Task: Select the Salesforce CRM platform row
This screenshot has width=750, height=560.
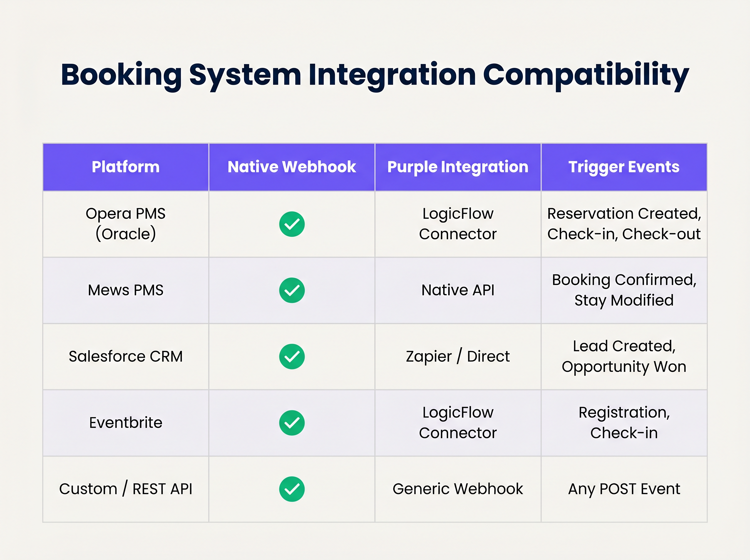Action: coord(126,356)
